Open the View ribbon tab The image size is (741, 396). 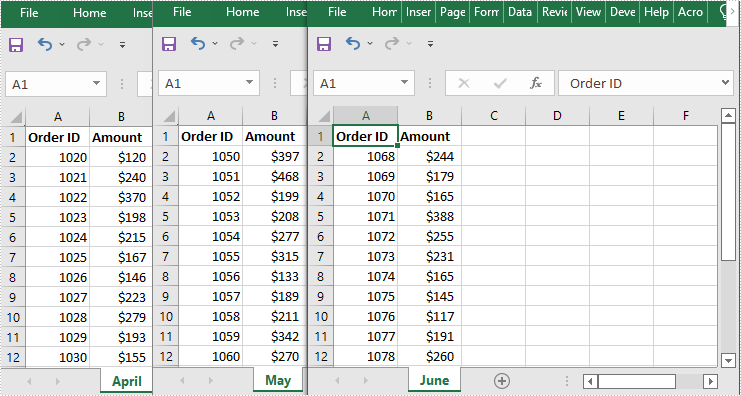click(x=588, y=12)
